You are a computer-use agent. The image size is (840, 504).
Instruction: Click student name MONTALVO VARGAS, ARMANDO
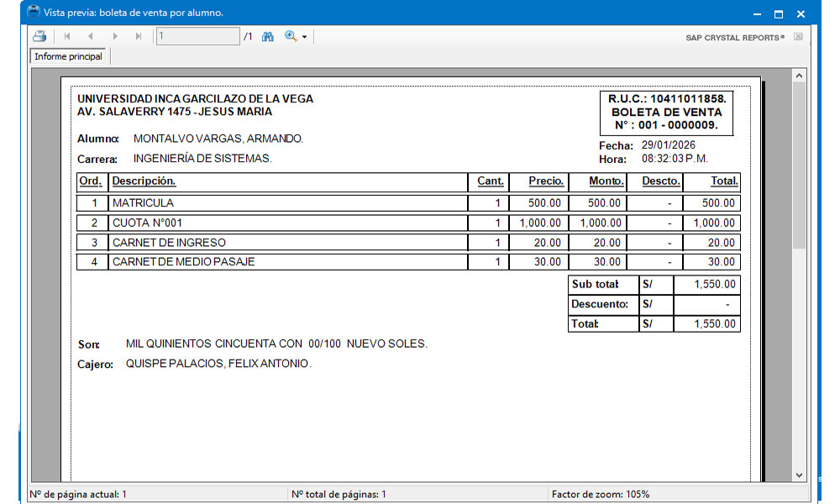click(218, 139)
